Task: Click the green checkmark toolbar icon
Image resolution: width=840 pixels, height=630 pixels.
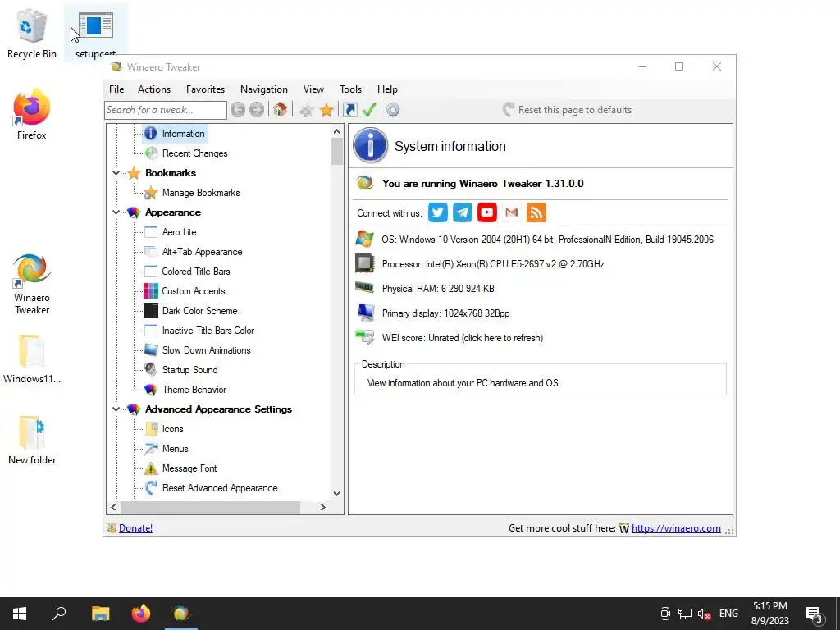Action: pyautogui.click(x=369, y=110)
